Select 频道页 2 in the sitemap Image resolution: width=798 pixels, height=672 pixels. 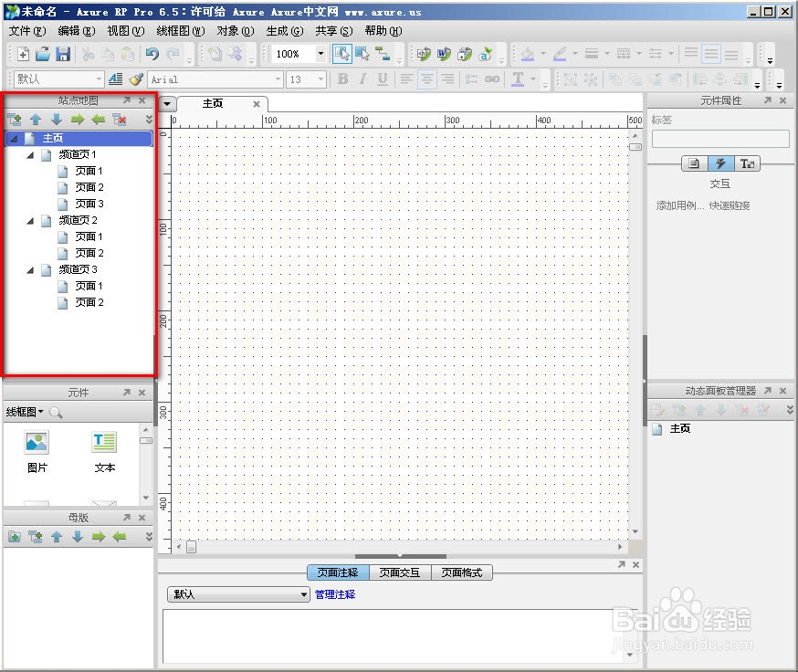click(x=78, y=220)
